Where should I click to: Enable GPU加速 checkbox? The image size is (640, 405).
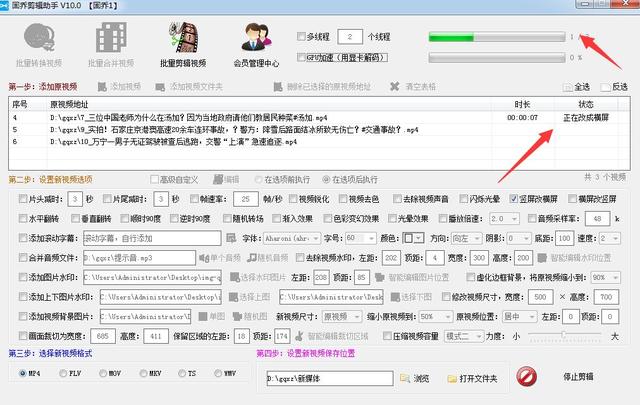coord(301,57)
